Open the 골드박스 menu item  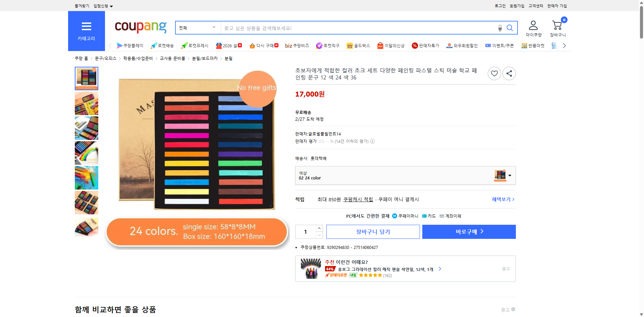click(x=358, y=45)
